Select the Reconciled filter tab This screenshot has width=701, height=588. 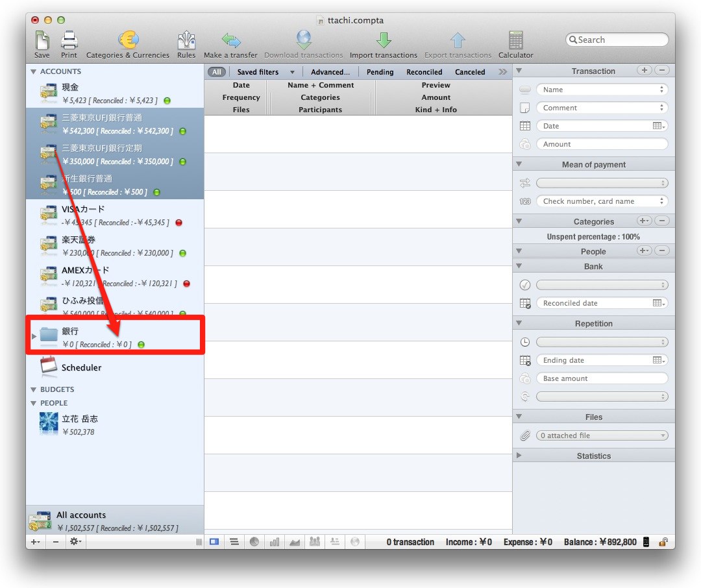click(424, 72)
